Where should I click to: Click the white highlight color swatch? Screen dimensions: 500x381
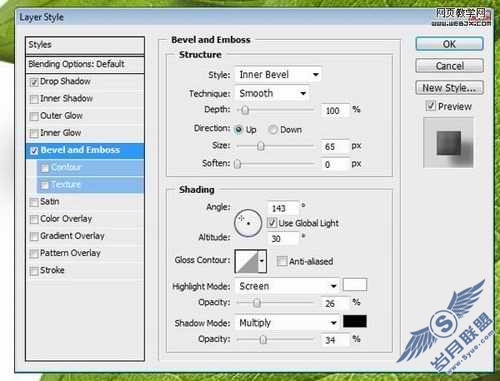tap(355, 285)
